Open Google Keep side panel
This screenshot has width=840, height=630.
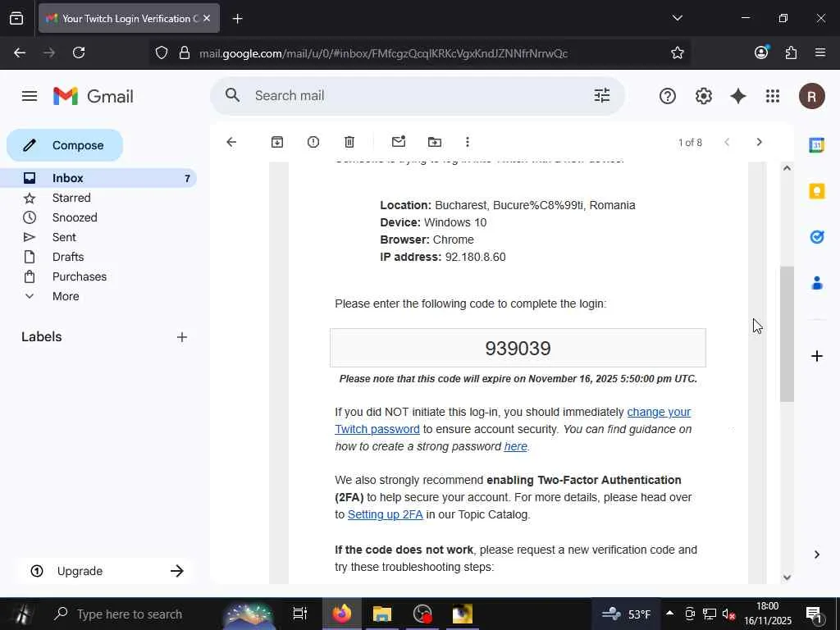tap(816, 191)
